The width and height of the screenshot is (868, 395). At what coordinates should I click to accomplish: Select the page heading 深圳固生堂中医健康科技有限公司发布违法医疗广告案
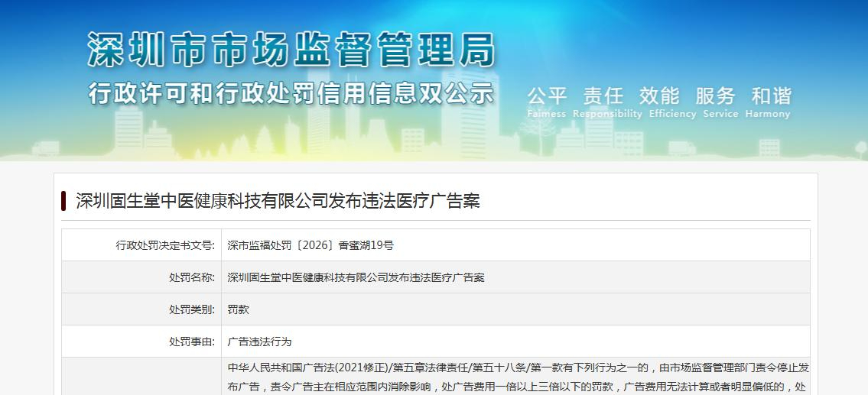click(278, 201)
